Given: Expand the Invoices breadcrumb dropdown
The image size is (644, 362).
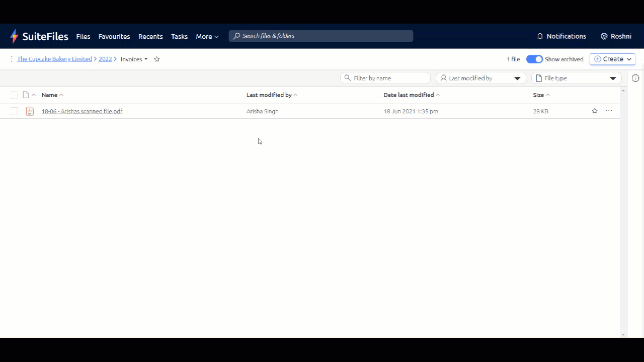Looking at the screenshot, I should click(x=145, y=59).
